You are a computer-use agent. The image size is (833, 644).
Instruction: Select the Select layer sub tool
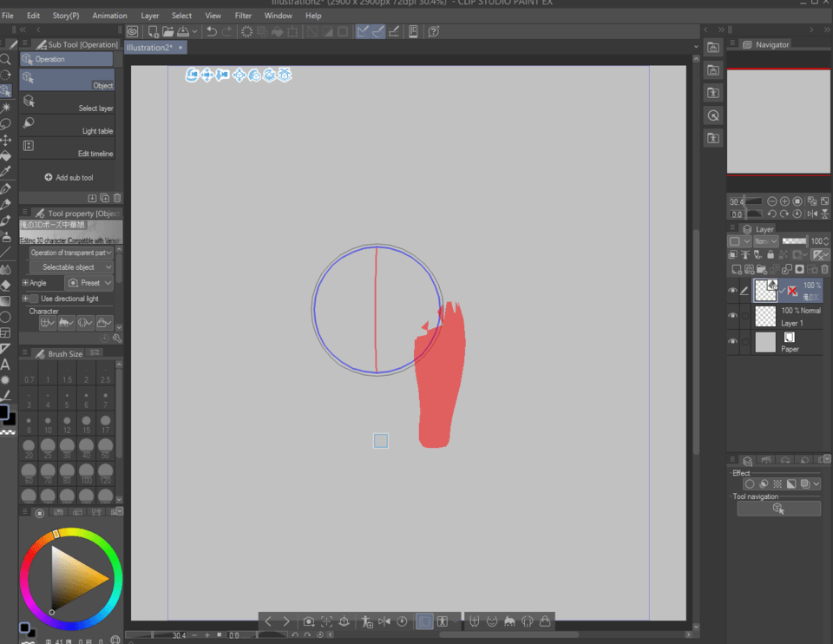(x=67, y=102)
